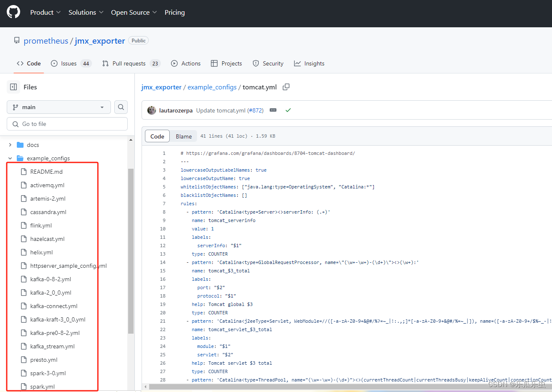The image size is (552, 392).
Task: Open the GitHub homepage logo
Action: tap(13, 12)
